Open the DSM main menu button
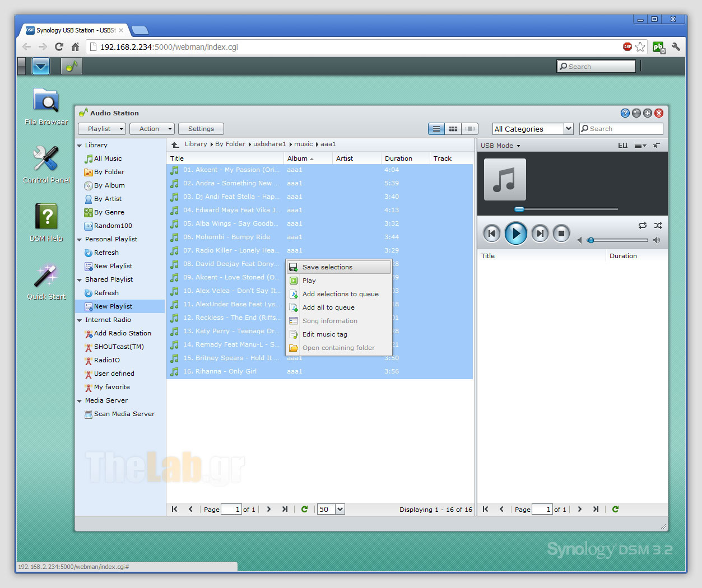 [41, 66]
